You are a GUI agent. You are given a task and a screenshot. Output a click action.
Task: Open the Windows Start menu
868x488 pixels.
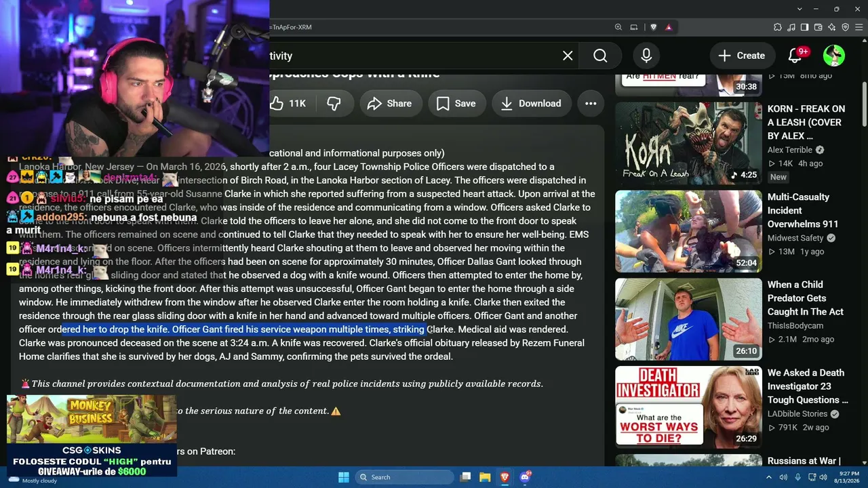(343, 477)
